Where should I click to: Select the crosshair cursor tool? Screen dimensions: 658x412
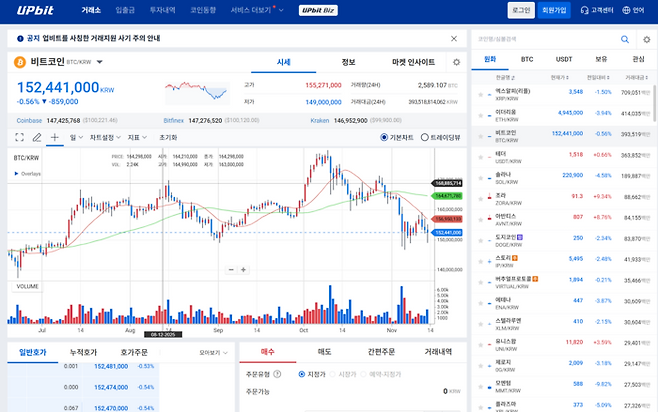55,137
